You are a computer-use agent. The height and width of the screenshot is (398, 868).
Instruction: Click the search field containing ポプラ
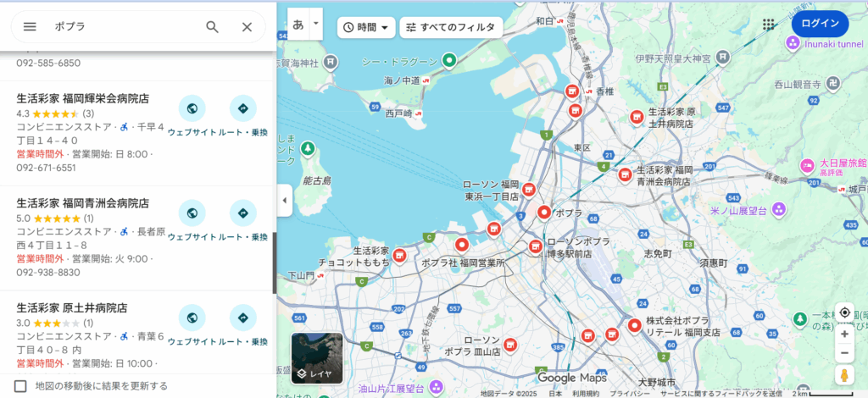pos(125,26)
